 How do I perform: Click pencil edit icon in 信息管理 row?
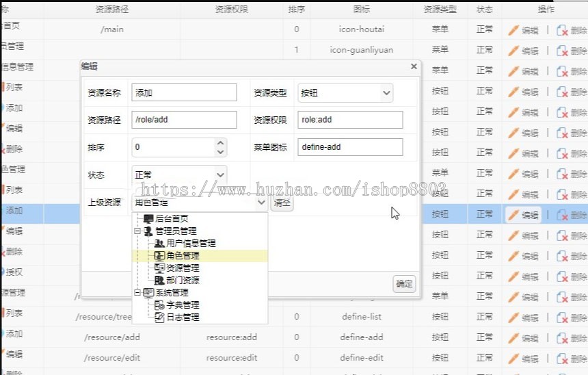point(513,71)
